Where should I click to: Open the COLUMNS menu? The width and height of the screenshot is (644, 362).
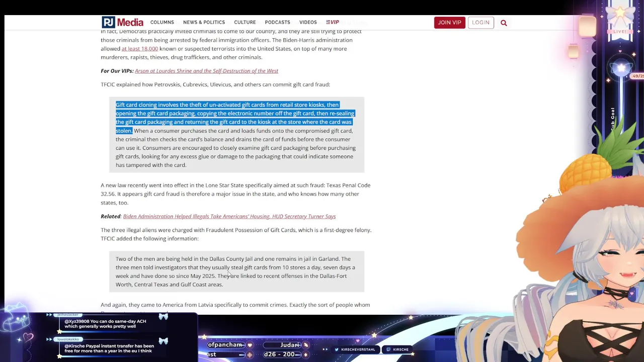(162, 22)
